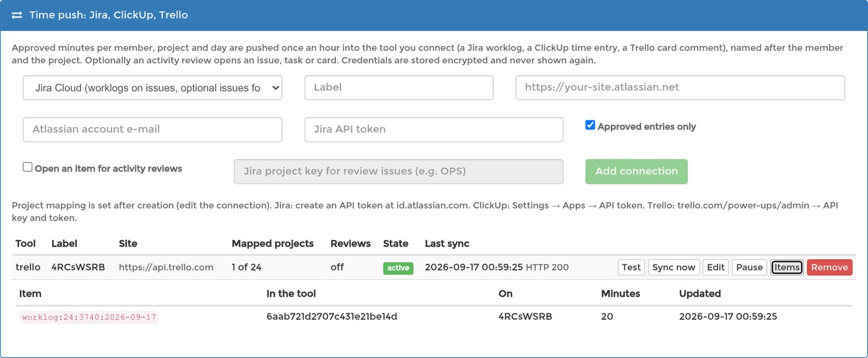868x358 pixels.
Task: Focus the Jira API token field
Action: (434, 130)
